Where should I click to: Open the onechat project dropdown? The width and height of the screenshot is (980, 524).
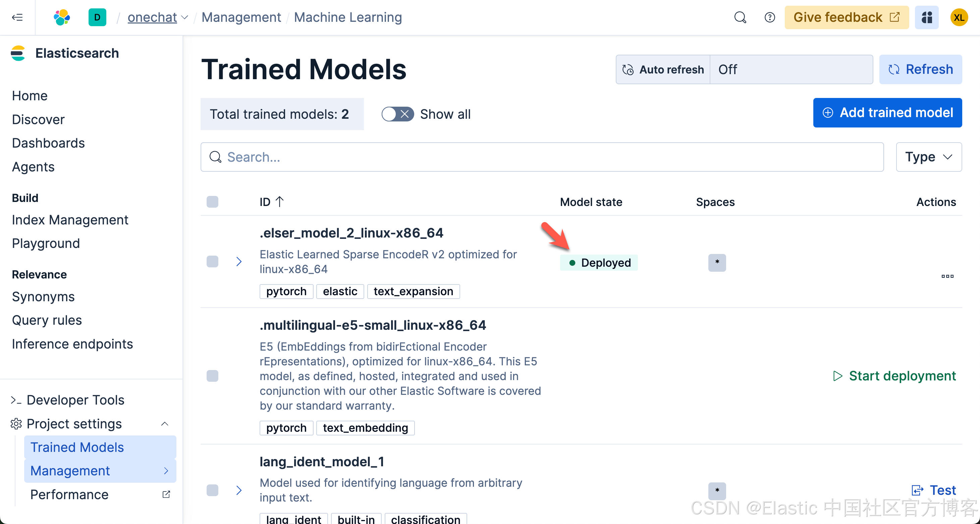[158, 17]
